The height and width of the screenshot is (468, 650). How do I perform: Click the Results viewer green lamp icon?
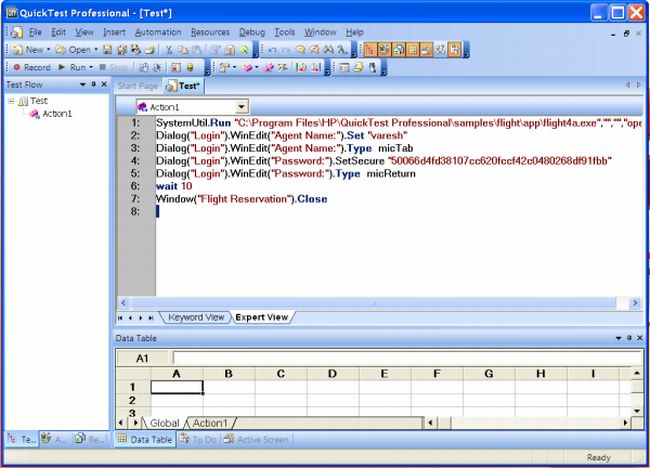tap(190, 67)
